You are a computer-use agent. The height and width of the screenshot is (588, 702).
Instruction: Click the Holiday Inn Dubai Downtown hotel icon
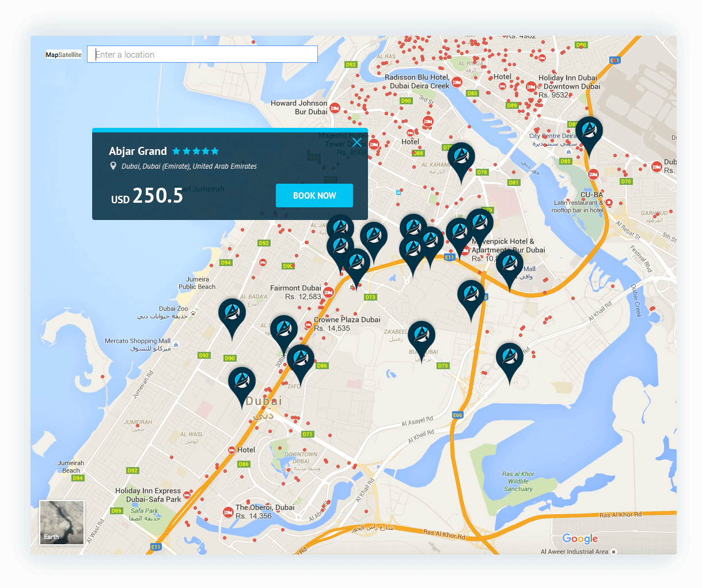pyautogui.click(x=531, y=87)
